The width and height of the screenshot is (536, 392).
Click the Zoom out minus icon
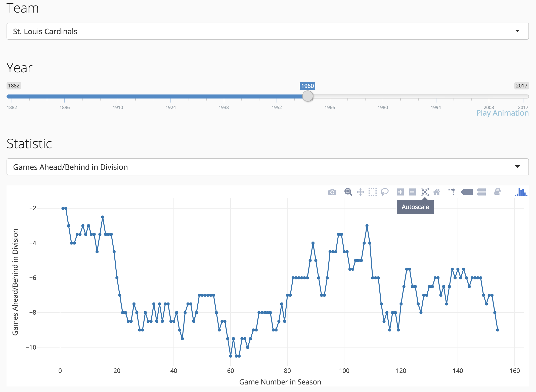[412, 192]
